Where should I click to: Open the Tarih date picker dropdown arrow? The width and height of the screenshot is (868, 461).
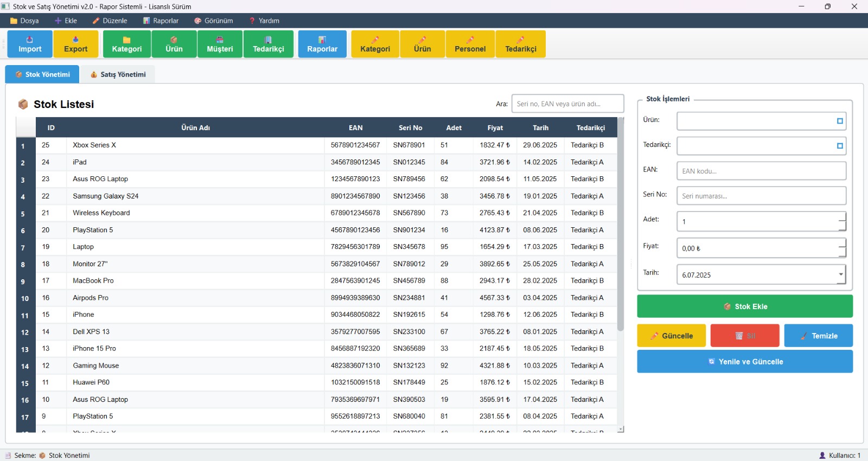click(x=841, y=274)
